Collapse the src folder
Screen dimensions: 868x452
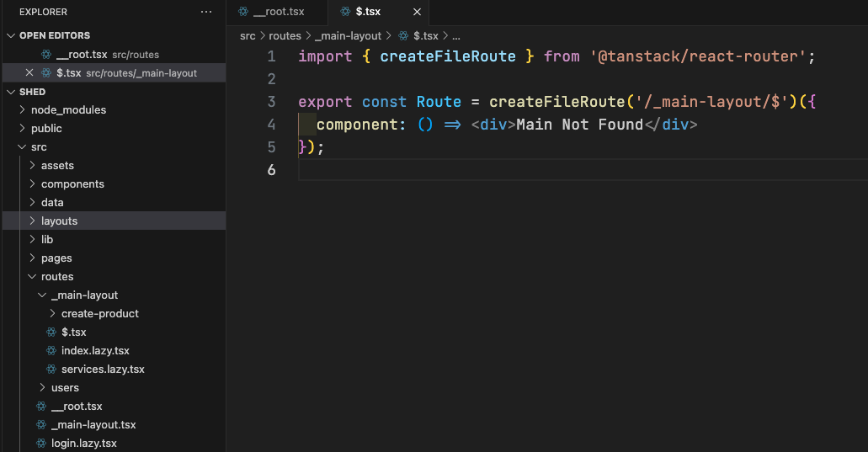click(x=22, y=146)
